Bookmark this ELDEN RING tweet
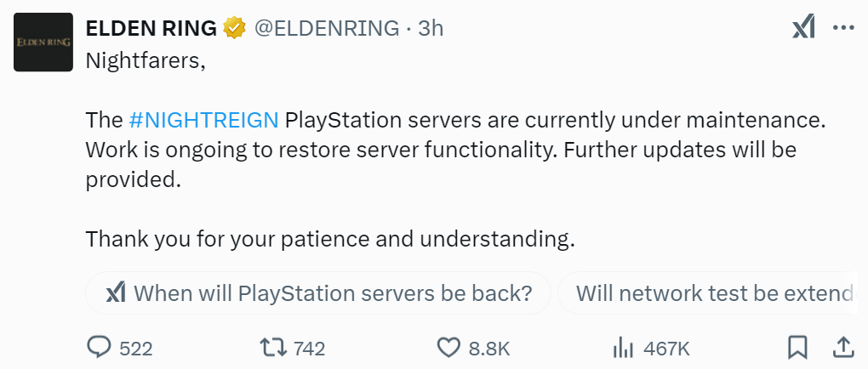This screenshot has height=369, width=868. 797,347
